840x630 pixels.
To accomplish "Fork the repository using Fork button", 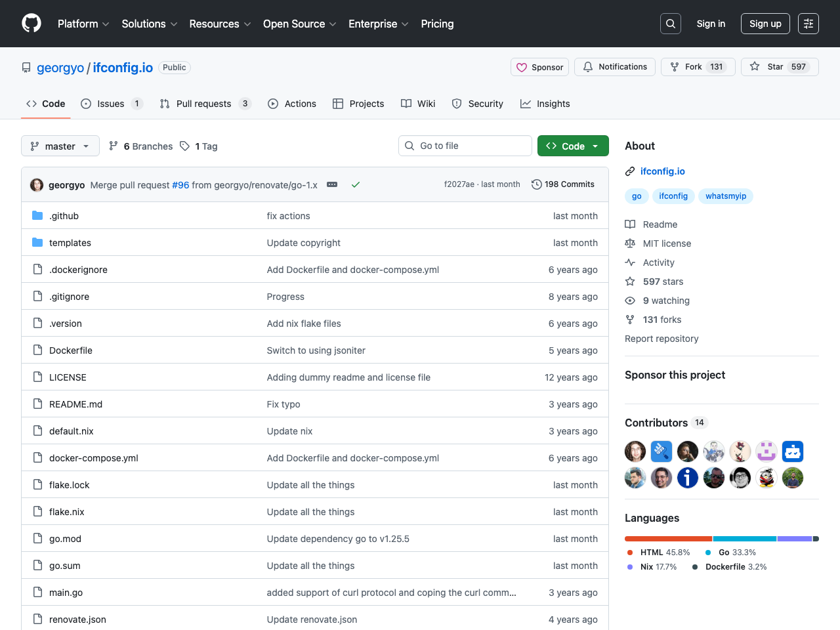I will (x=698, y=67).
